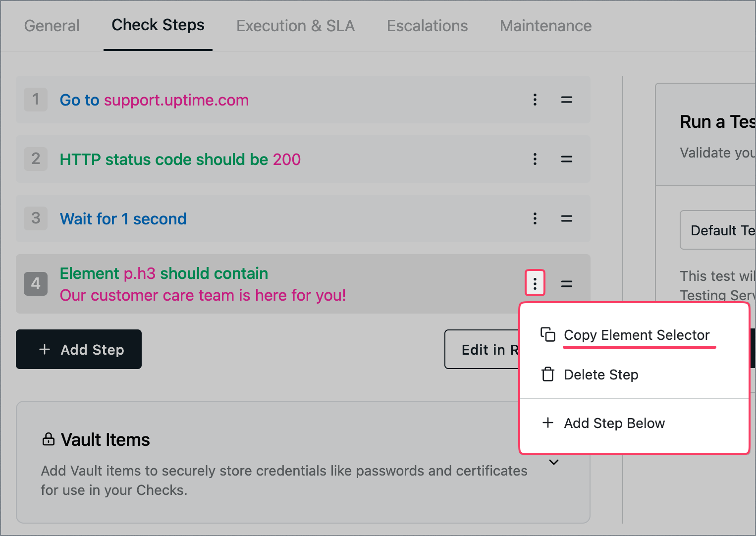Open the Default Te... dropdown box
Image resolution: width=756 pixels, height=536 pixels.
coord(718,230)
